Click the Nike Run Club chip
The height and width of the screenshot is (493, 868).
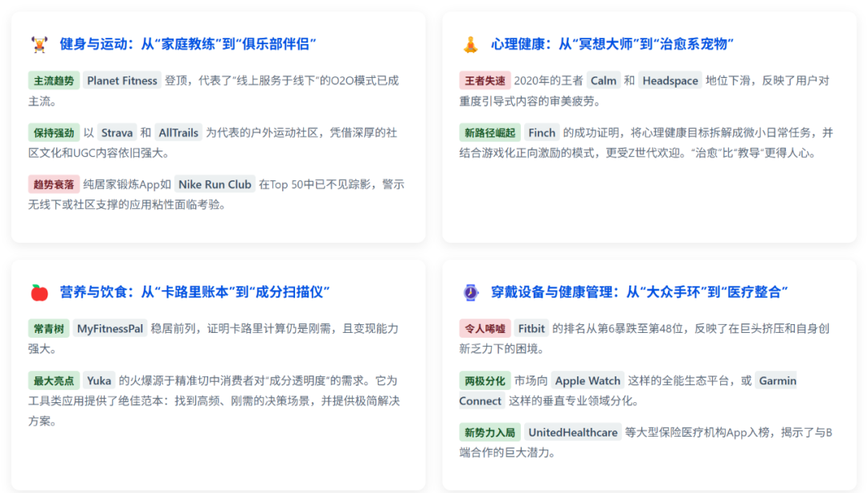pos(214,184)
